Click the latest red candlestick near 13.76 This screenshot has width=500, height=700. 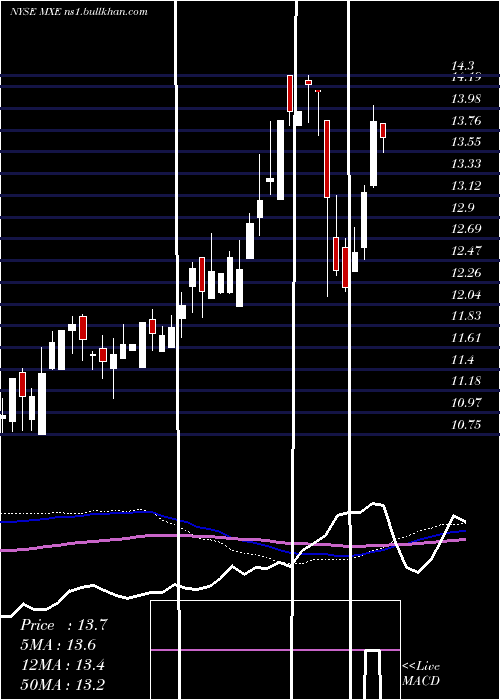pyautogui.click(x=383, y=130)
